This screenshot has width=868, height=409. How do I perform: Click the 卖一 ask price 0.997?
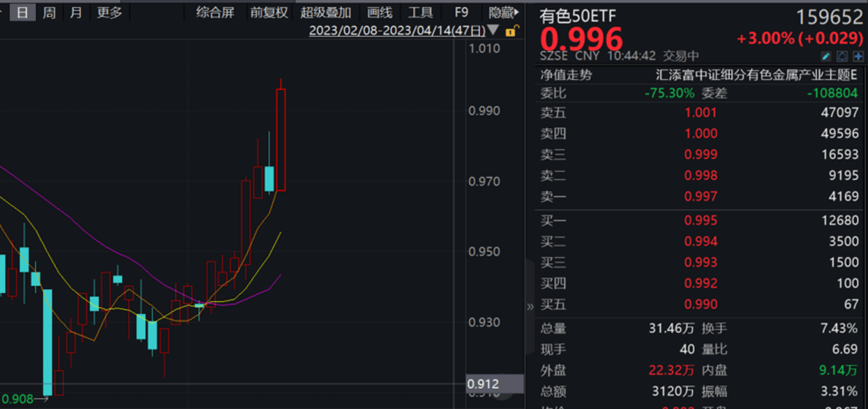(701, 197)
